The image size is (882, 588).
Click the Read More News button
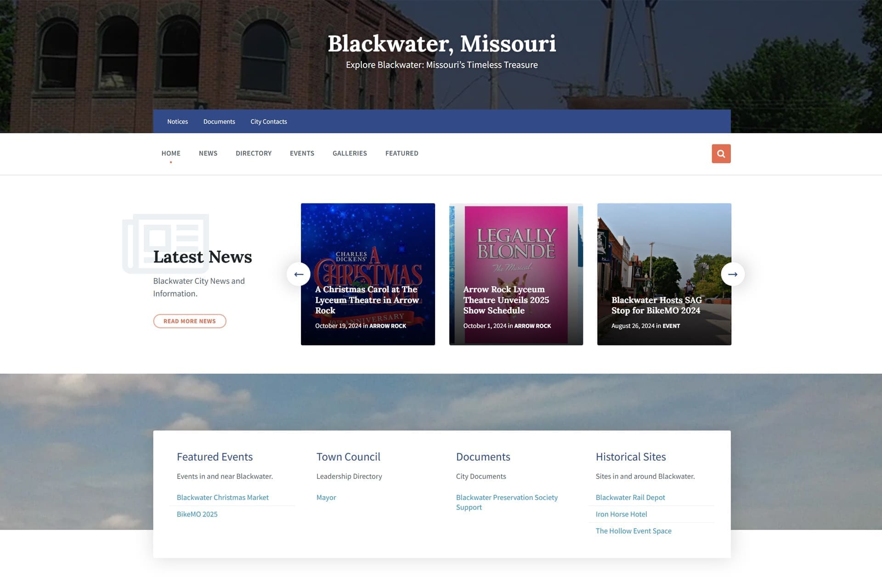190,321
